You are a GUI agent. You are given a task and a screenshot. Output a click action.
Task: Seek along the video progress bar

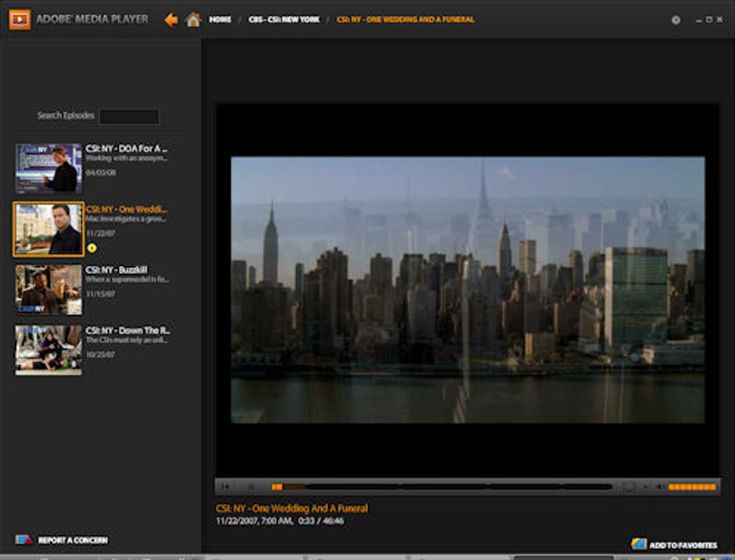[x=442, y=487]
